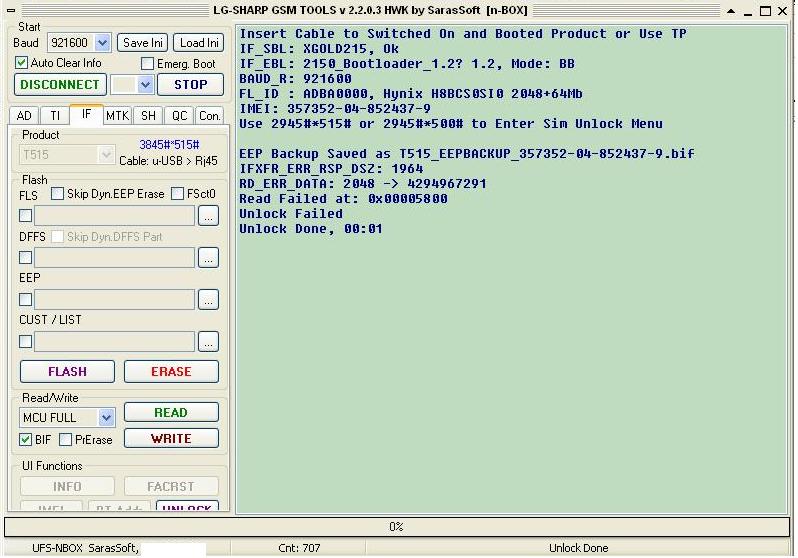Image resolution: width=798 pixels, height=558 pixels.
Task: Click the FLASH button
Action: click(x=67, y=372)
